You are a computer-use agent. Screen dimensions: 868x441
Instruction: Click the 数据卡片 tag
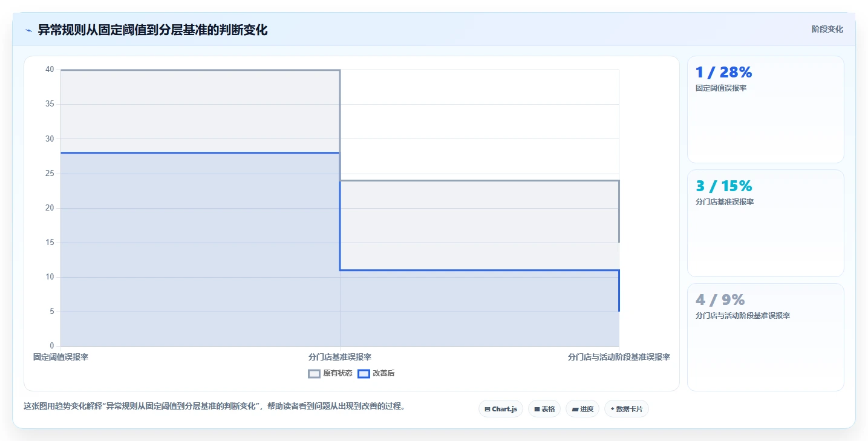point(627,409)
